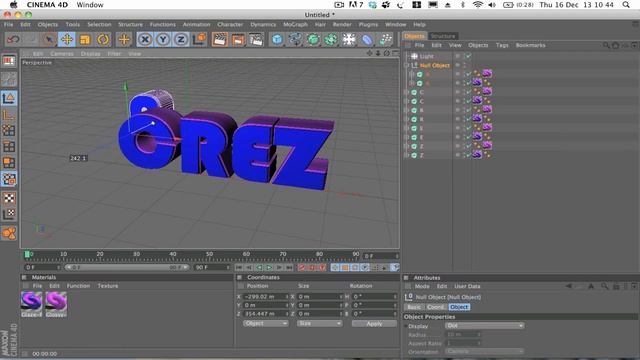Screen dimensions: 640x360
Task: Toggle the World/Object coordinate system icon
Action: click(x=200, y=40)
